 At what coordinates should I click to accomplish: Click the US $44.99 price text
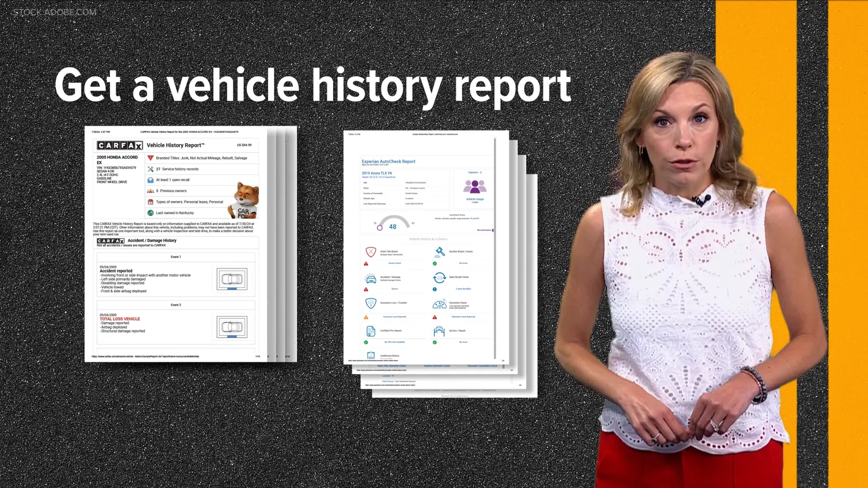coord(244,145)
